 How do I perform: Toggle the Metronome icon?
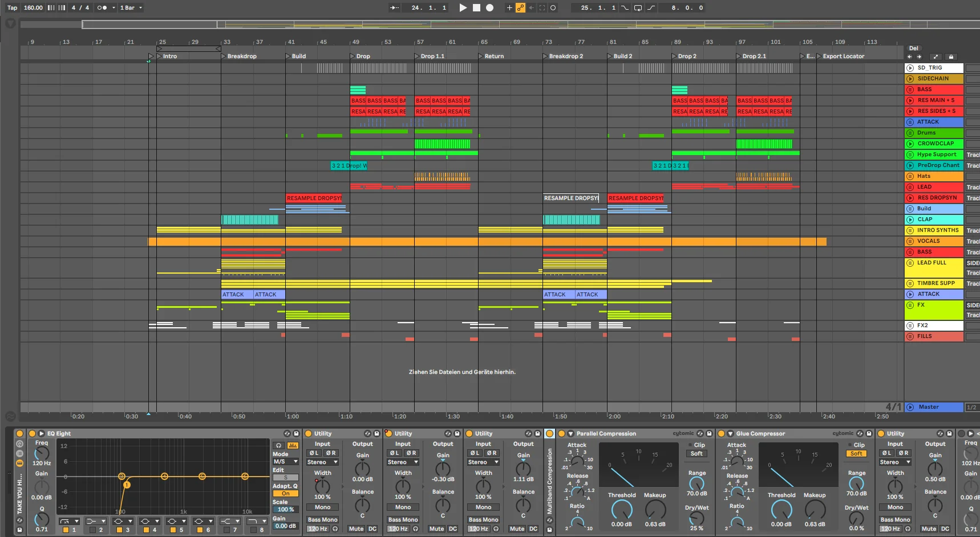click(102, 7)
